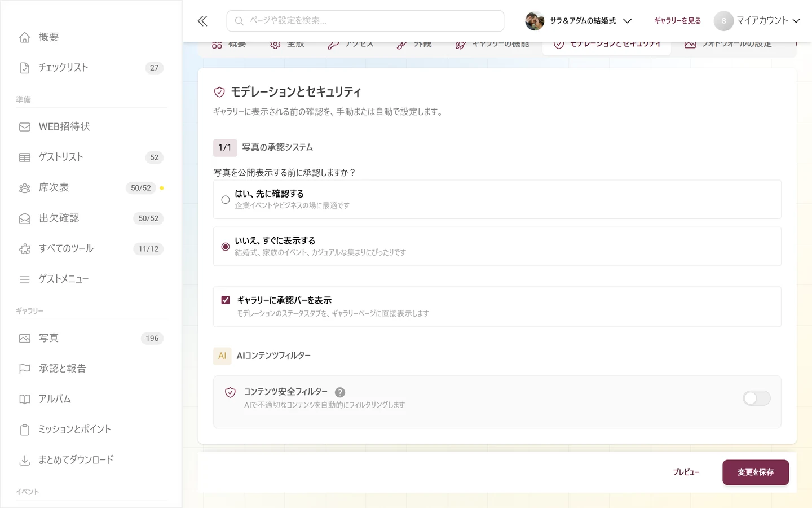Click the ゲストメニュー hamburger icon
Viewport: 812px width, 508px height.
(25, 279)
